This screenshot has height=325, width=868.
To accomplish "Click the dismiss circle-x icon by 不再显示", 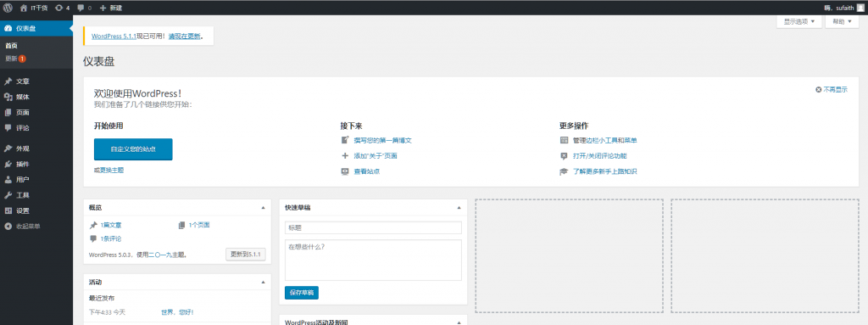I will 818,89.
